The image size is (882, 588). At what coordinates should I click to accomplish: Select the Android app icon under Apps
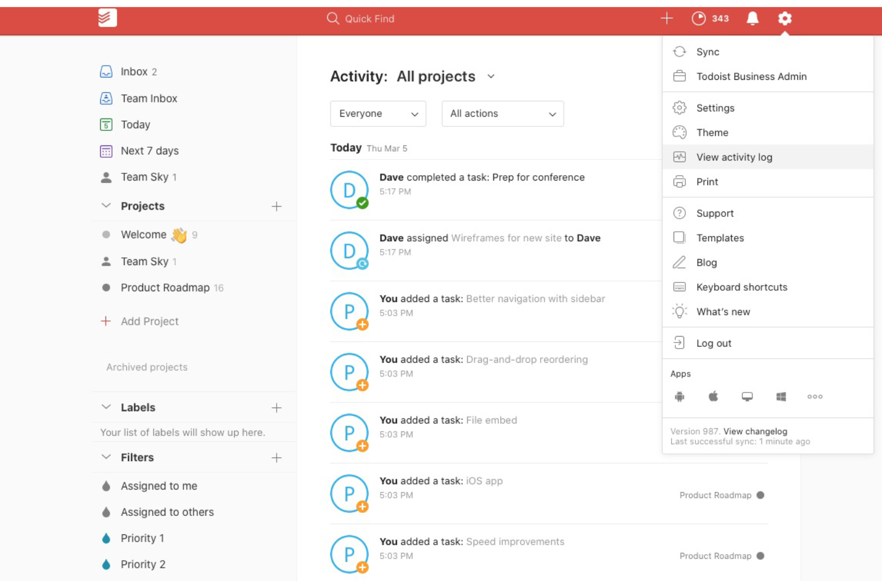coord(680,396)
